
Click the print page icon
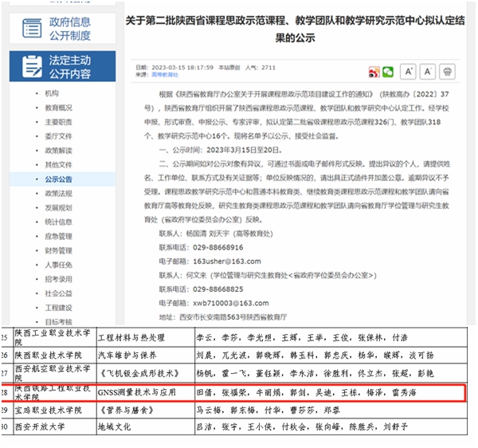pos(449,71)
